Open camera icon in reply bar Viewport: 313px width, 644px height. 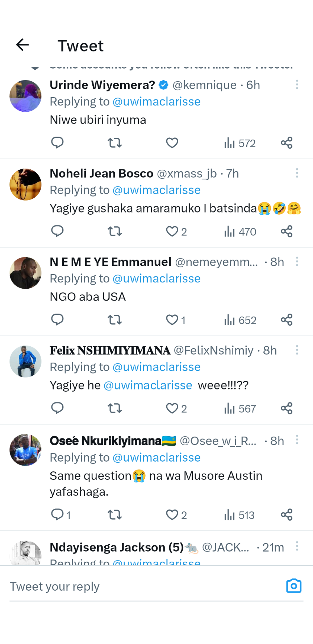(293, 586)
